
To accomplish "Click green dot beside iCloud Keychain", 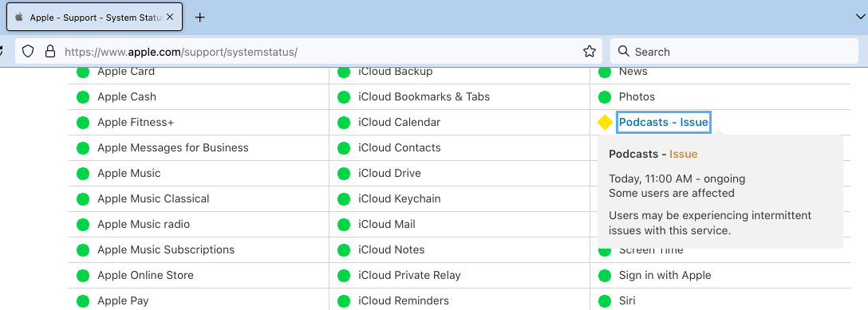I will tap(344, 199).
